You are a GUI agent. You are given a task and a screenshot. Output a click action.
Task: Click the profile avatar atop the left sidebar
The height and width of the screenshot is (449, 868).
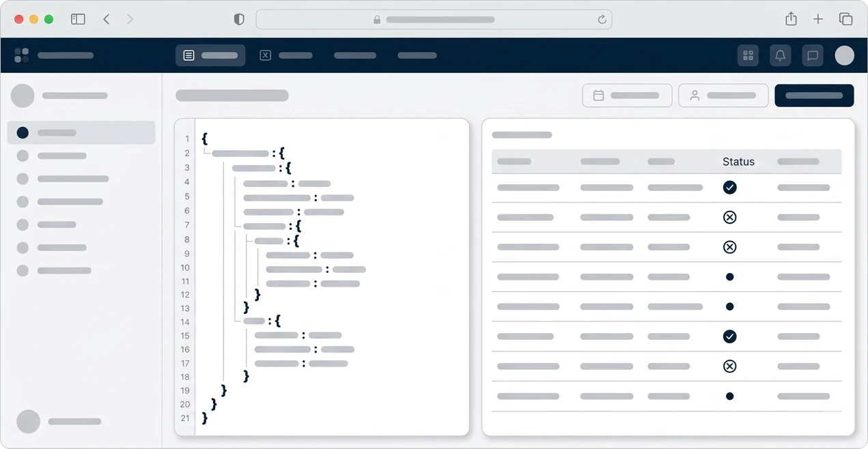click(x=23, y=96)
